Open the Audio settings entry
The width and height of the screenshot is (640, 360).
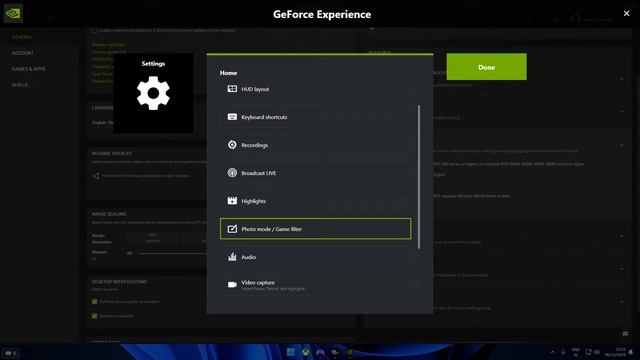point(315,257)
